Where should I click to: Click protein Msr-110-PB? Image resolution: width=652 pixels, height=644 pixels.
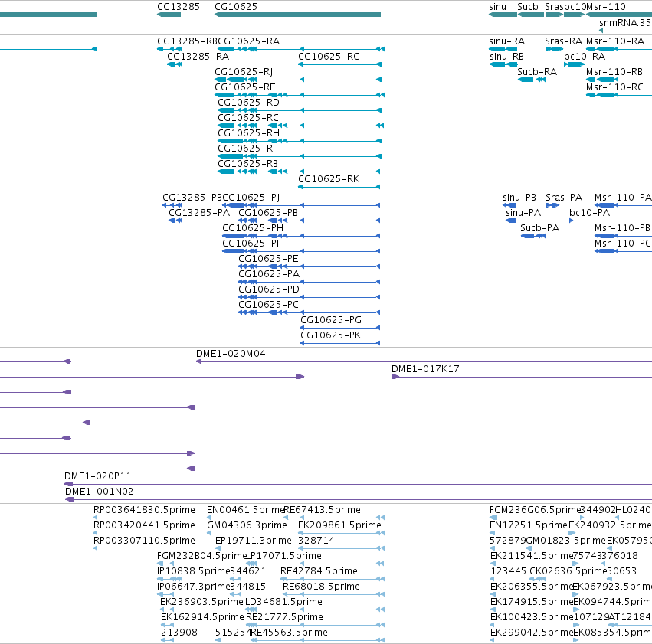(x=622, y=228)
